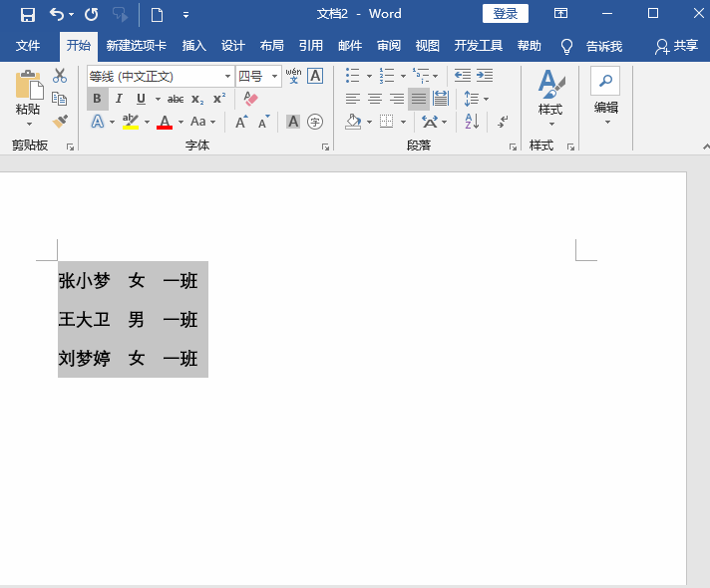The height and width of the screenshot is (588, 710).
Task: Click the font name box 等线
Action: click(x=156, y=76)
